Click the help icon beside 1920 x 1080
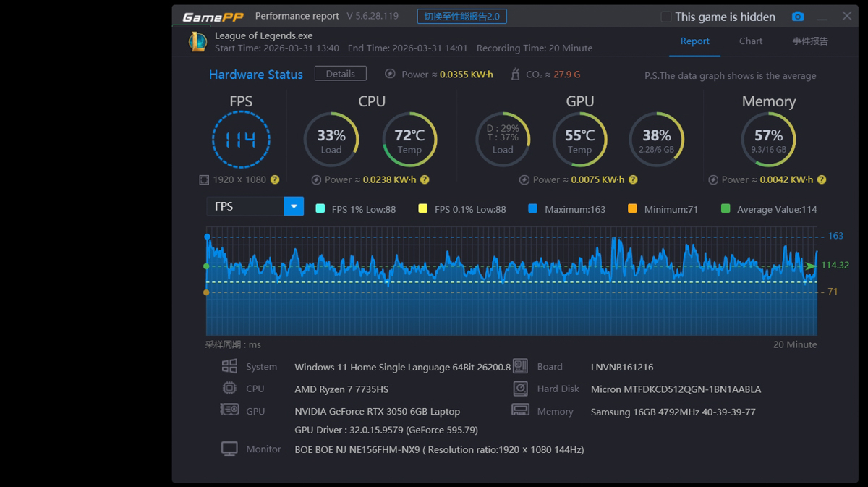 [x=275, y=179]
